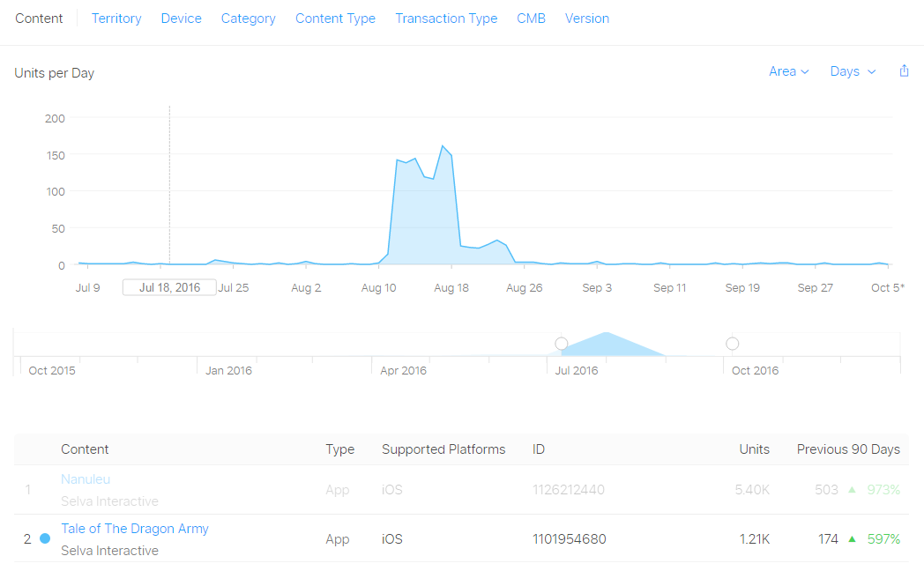Open Tale of The Dragon Army link

tap(135, 529)
